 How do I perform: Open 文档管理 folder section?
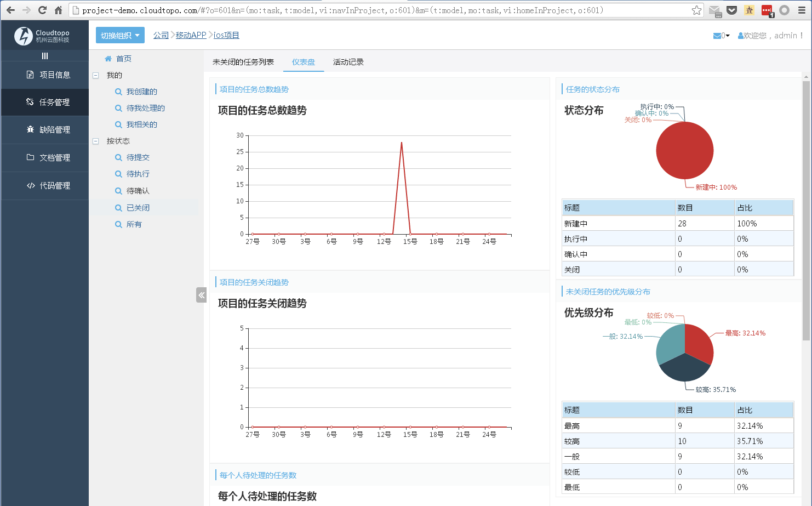click(45, 157)
